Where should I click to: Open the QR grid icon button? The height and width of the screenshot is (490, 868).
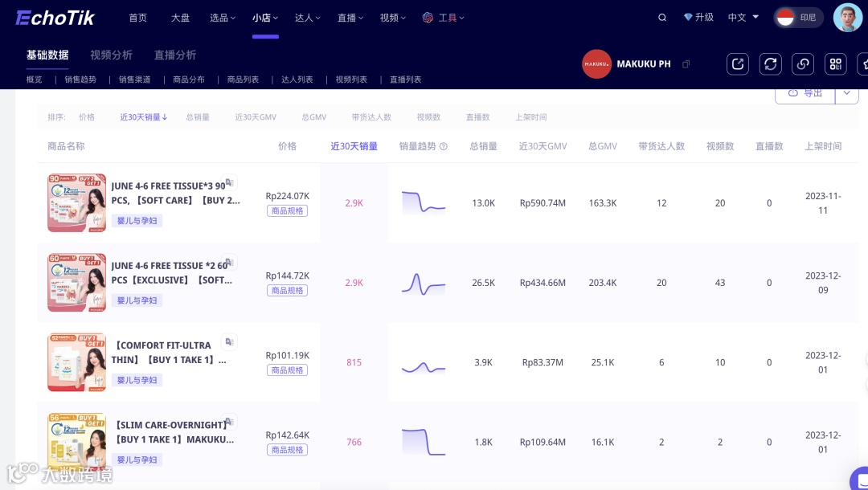click(835, 64)
